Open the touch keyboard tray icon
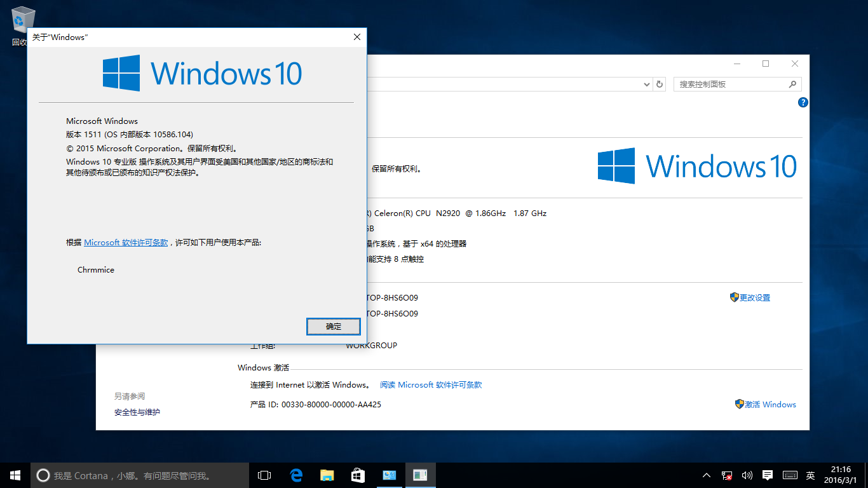Image resolution: width=868 pixels, height=488 pixels. pyautogui.click(x=790, y=475)
